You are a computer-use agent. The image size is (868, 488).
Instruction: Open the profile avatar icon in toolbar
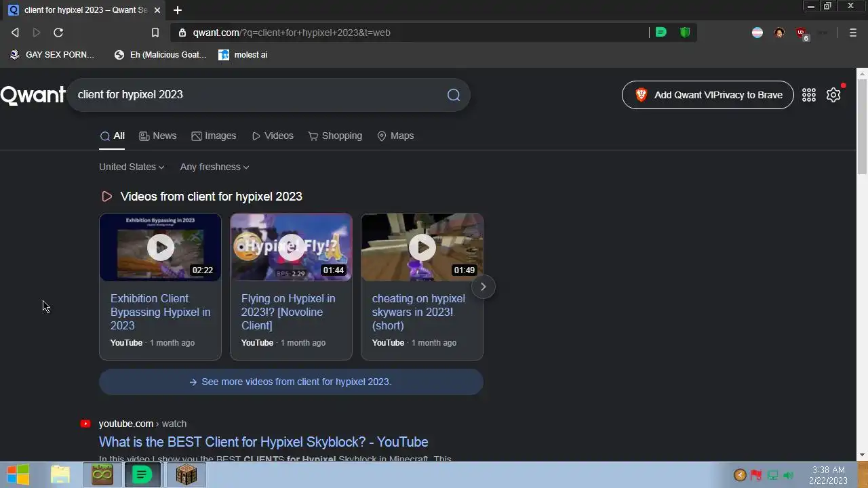tap(779, 33)
